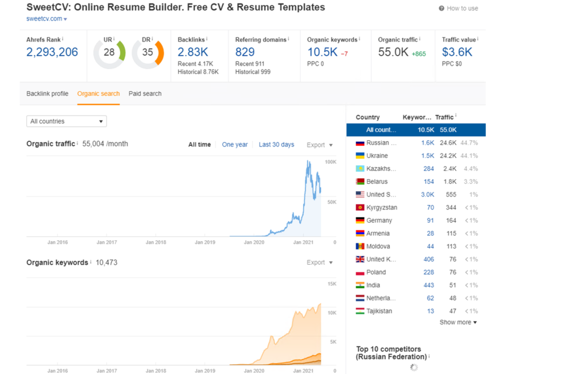Open Belarus 154 keywords link
The image size is (588, 374).
(428, 182)
